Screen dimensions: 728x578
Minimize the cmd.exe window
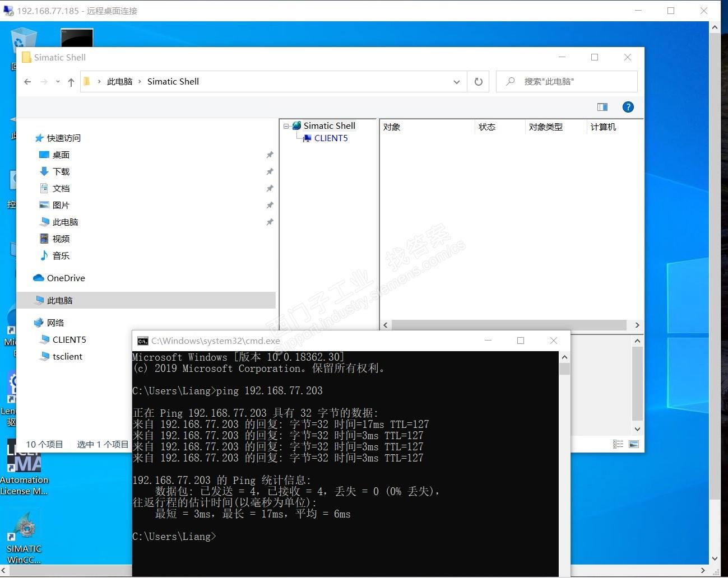[488, 341]
